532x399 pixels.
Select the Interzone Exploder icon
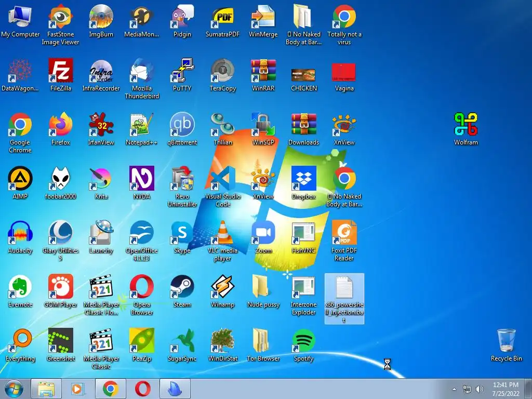pyautogui.click(x=303, y=295)
